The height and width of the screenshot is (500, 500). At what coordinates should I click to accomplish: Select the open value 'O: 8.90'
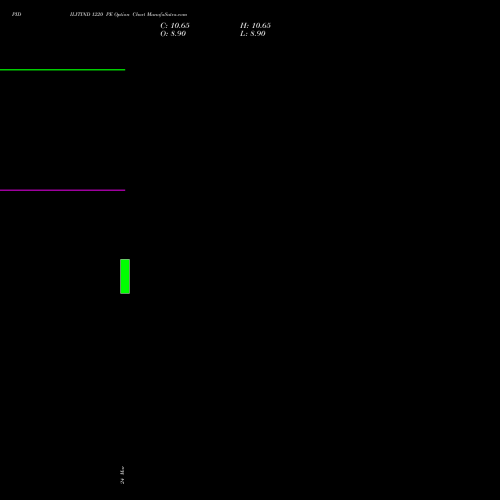pos(173,34)
